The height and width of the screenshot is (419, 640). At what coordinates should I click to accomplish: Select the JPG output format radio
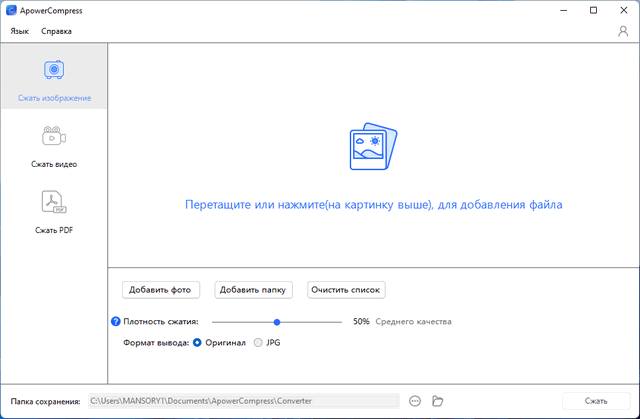coord(259,342)
